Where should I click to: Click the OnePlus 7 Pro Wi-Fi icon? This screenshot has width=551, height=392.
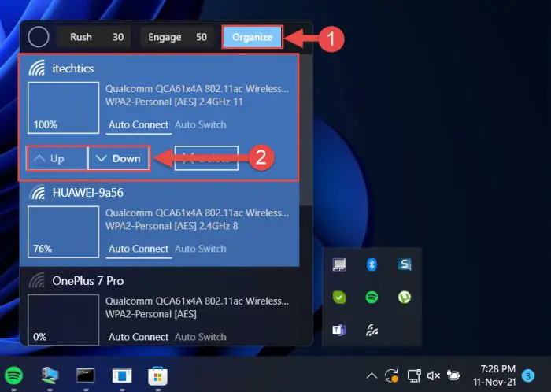click(37, 280)
